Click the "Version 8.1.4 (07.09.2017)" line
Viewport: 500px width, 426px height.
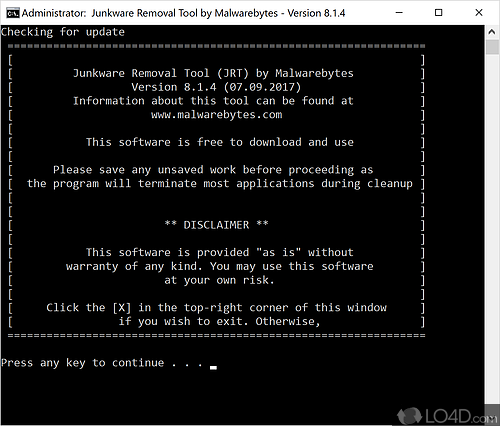216,87
